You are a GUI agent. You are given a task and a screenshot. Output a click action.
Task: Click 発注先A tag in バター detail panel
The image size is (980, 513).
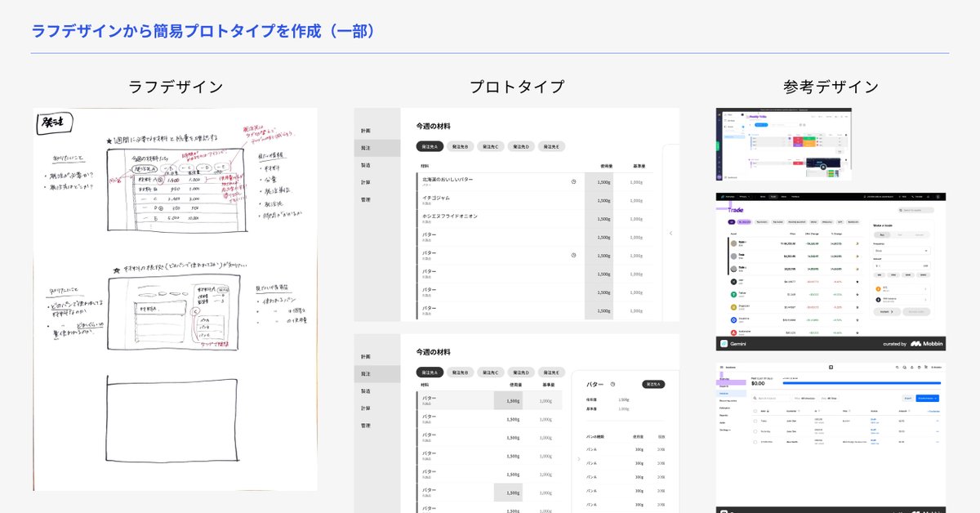(653, 384)
